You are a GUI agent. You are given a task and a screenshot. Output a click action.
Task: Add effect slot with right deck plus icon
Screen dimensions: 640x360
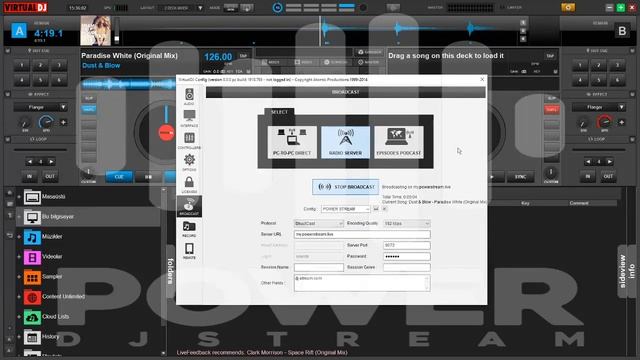[x=621, y=122]
